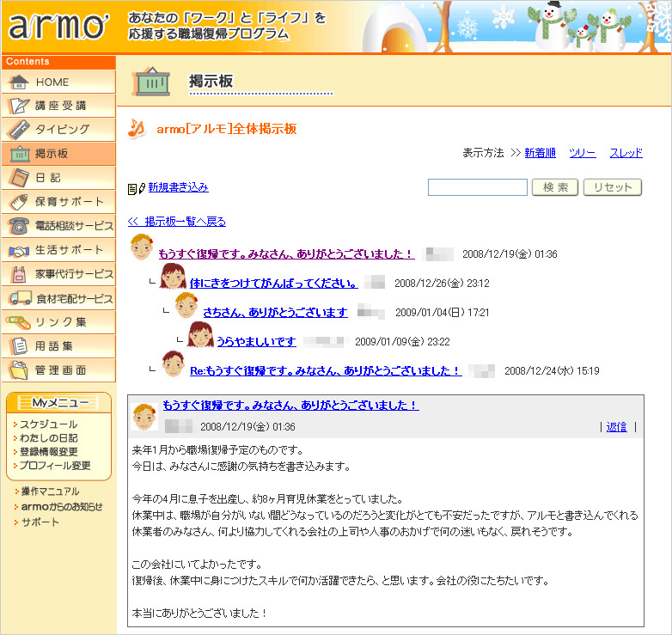Image resolution: width=672 pixels, height=635 pixels.
Task: Click 新規書き込み link
Action: [178, 187]
